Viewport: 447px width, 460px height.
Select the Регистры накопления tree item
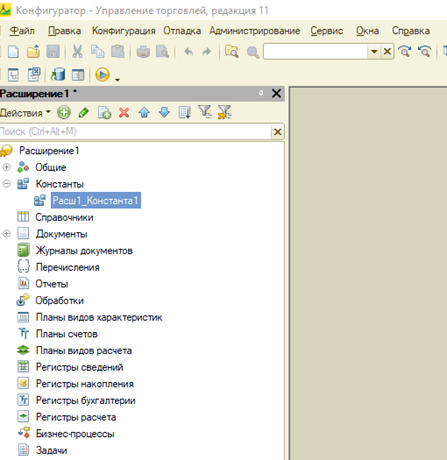[85, 384]
